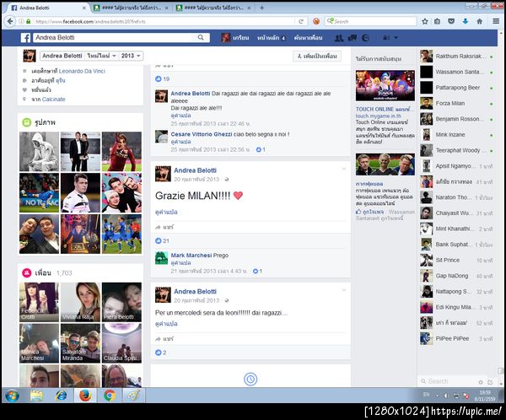506x420 pixels.
Task: Open Chrome from the taskbar
Action: click(x=110, y=396)
